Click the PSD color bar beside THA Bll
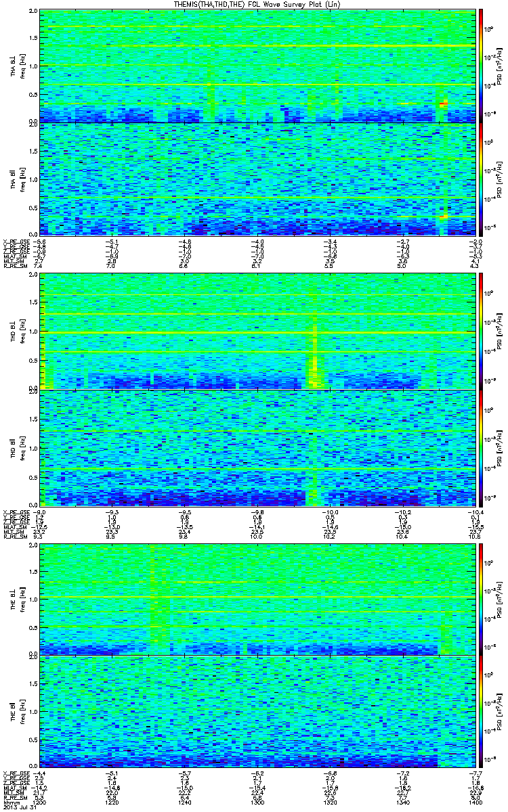Screen dimensions: 508x812 coord(481,179)
